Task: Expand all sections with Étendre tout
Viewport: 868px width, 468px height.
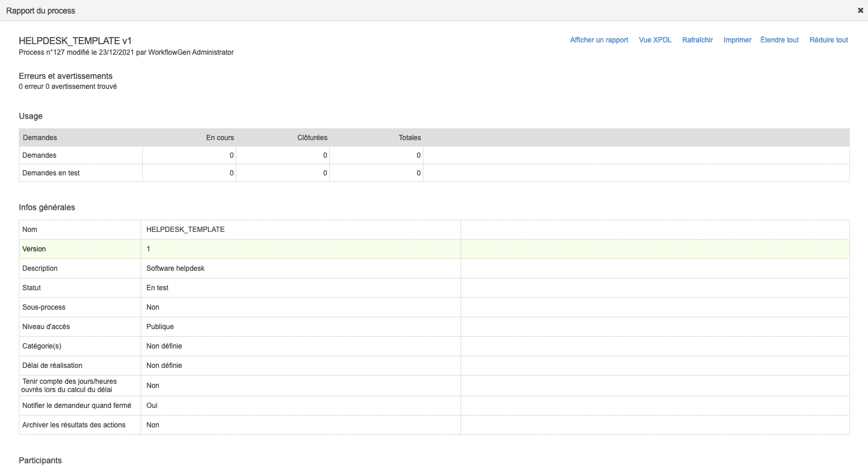Action: point(779,40)
